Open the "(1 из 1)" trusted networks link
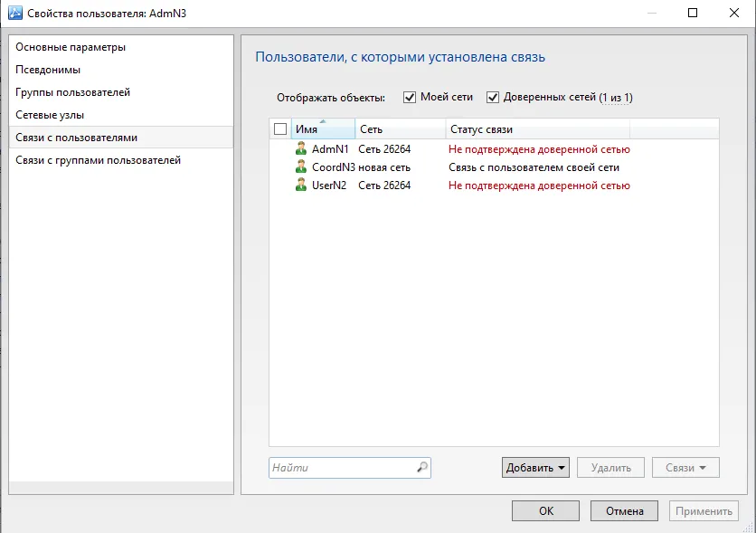The width and height of the screenshot is (756, 533). (x=616, y=98)
